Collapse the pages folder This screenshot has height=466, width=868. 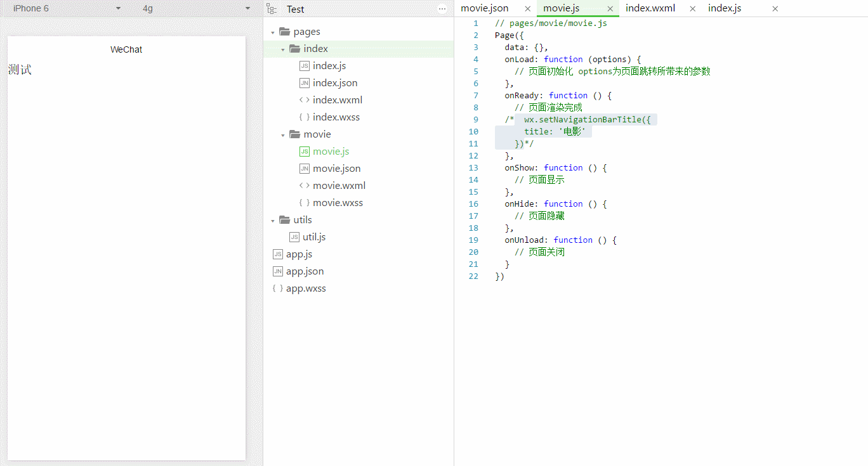272,32
